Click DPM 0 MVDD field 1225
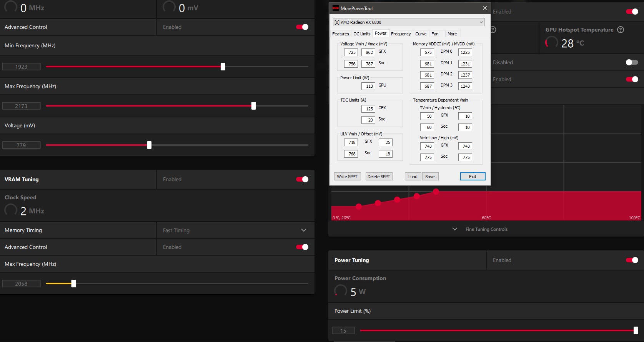The width and height of the screenshot is (644, 342). 465,52
